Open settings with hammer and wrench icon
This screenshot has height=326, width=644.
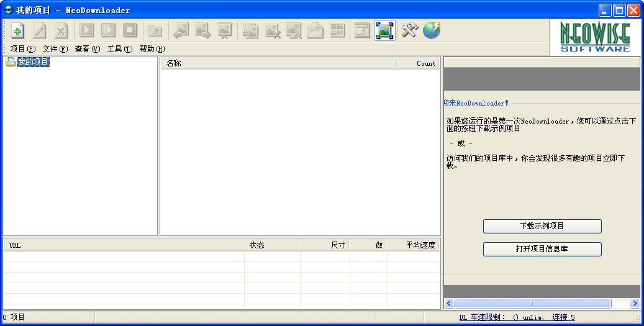pyautogui.click(x=409, y=30)
